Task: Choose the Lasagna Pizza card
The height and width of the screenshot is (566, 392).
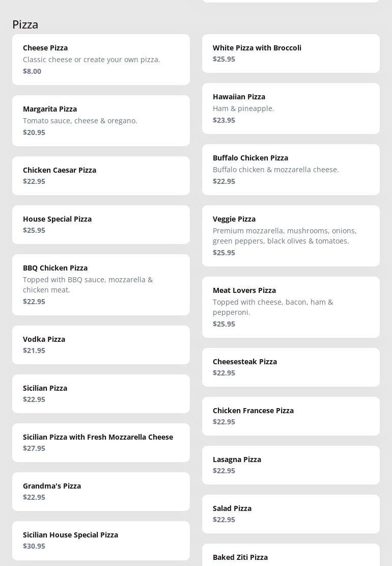Action: [x=291, y=465]
